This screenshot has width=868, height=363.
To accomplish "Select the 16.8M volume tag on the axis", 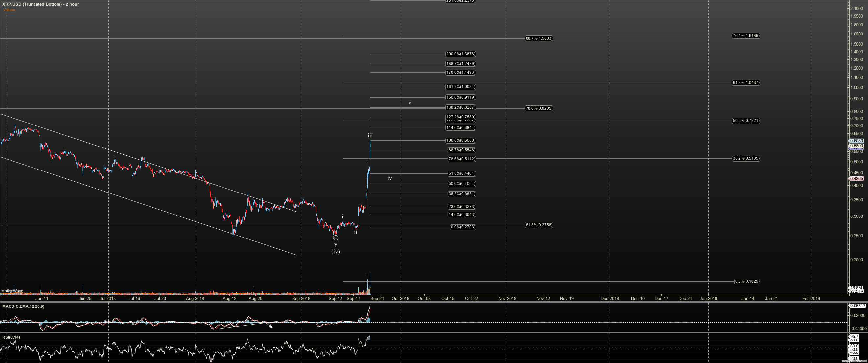I will tap(856, 288).
